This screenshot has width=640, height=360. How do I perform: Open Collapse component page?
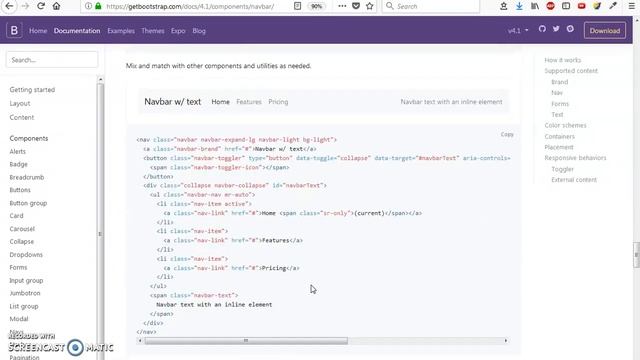pos(22,241)
